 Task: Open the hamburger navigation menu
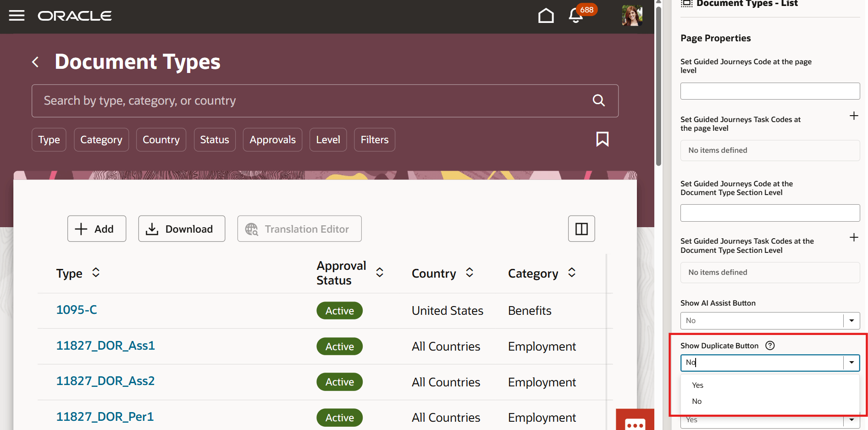point(17,16)
